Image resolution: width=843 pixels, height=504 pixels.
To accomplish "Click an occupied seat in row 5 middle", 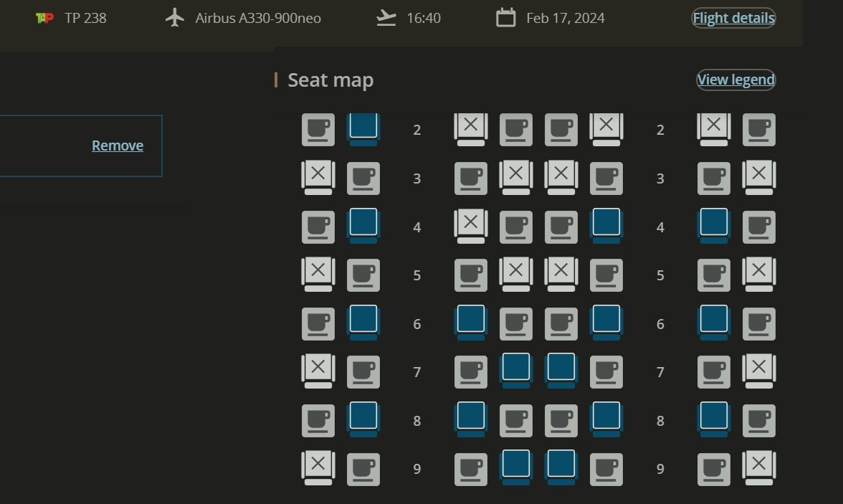I will 516,273.
